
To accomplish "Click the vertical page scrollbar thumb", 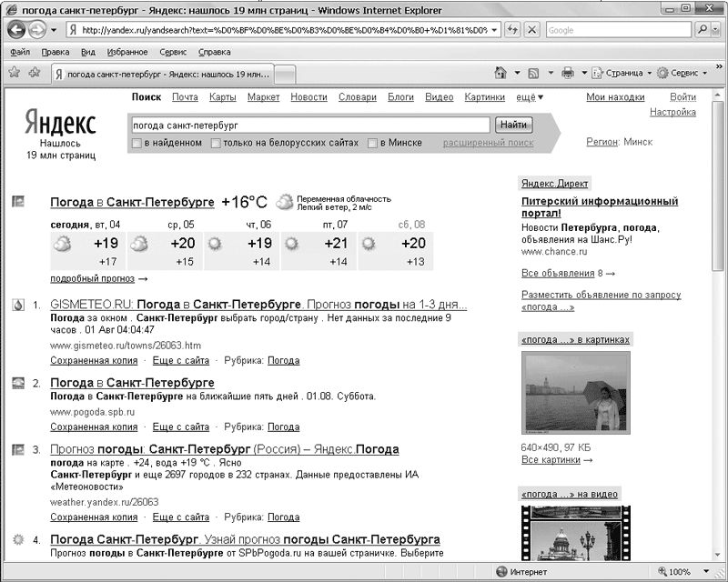I will click(x=718, y=186).
